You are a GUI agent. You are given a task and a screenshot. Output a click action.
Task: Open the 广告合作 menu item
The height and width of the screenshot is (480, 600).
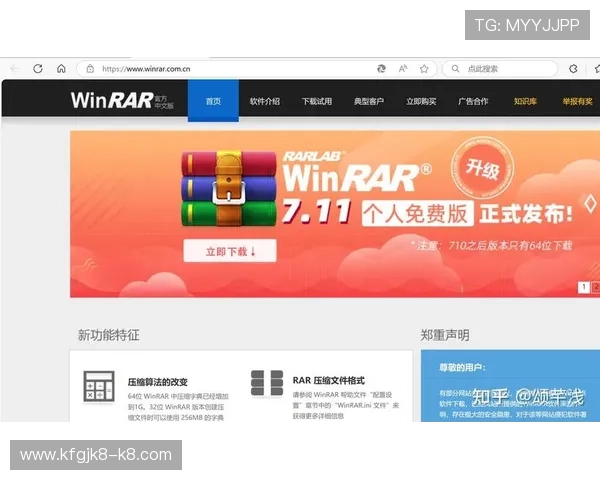click(x=473, y=101)
